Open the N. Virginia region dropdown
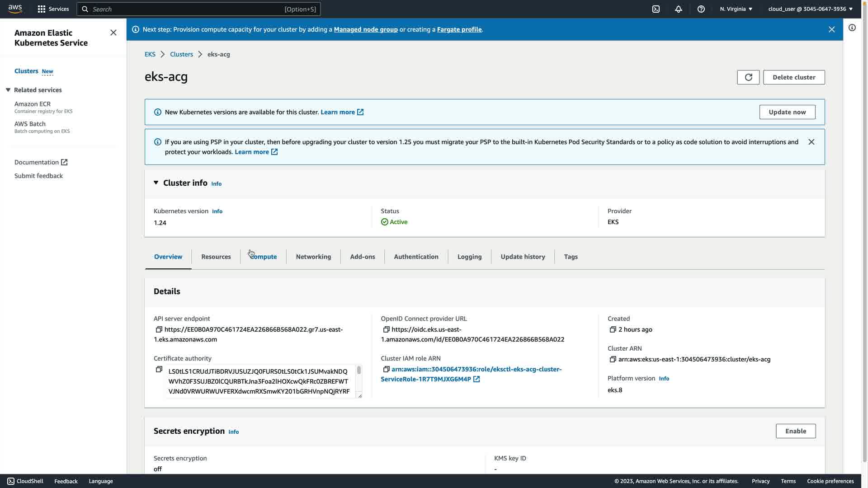This screenshot has height=488, width=868. (x=736, y=9)
